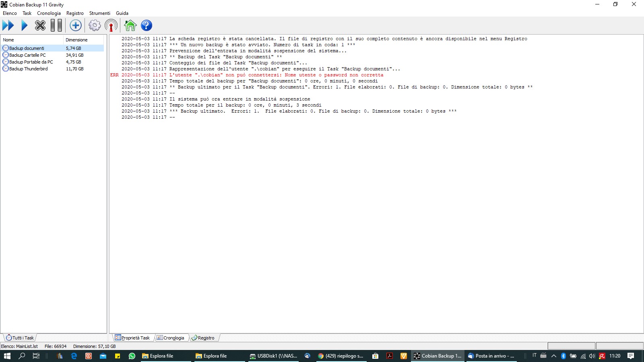The width and height of the screenshot is (644, 362).
Task: Click the remote client antenna icon
Action: pyautogui.click(x=111, y=26)
